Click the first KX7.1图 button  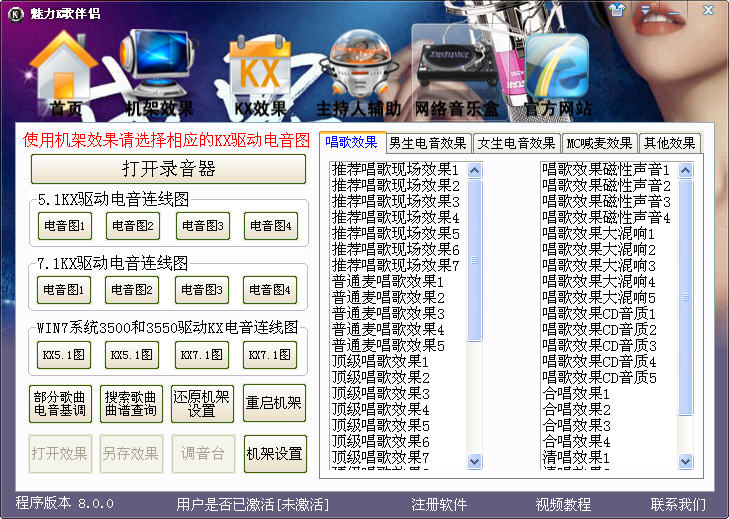point(202,355)
